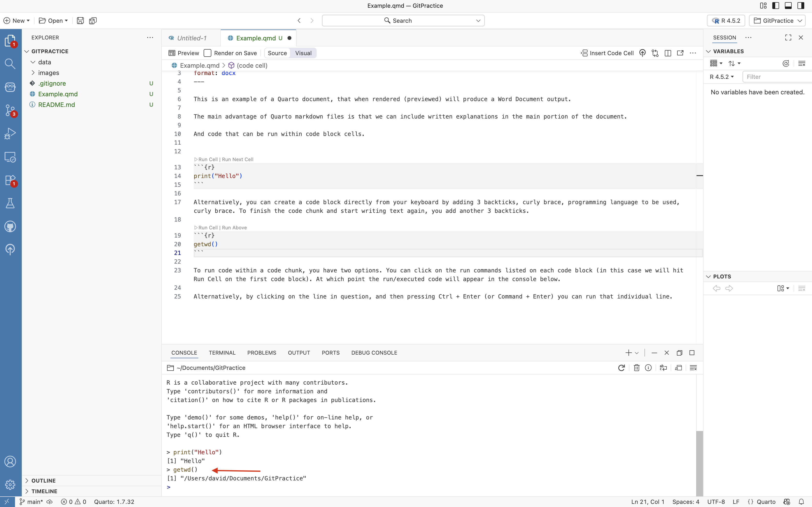Viewport: 812px width, 507px height.
Task: Expand the Outline section
Action: tap(43, 480)
